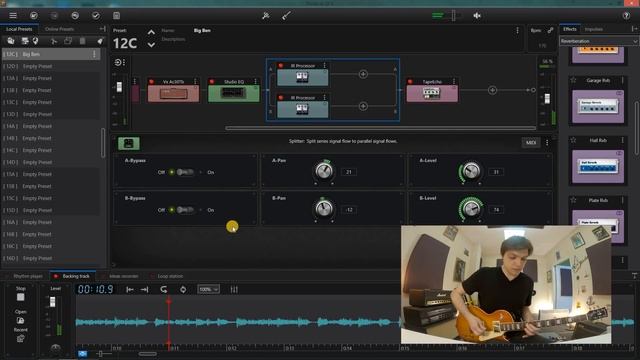Image resolution: width=640 pixels, height=360 pixels.
Task: Open options dots of Big Ben preset row
Action: click(x=94, y=54)
